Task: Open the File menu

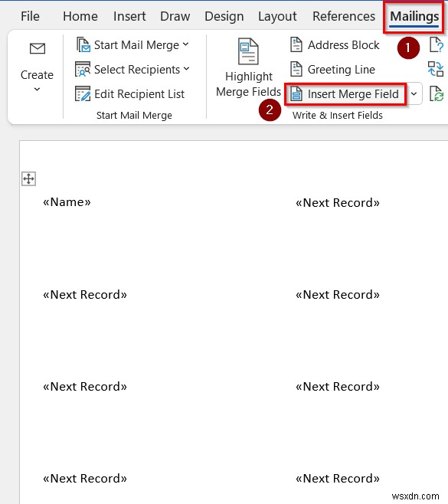Action: click(x=30, y=16)
